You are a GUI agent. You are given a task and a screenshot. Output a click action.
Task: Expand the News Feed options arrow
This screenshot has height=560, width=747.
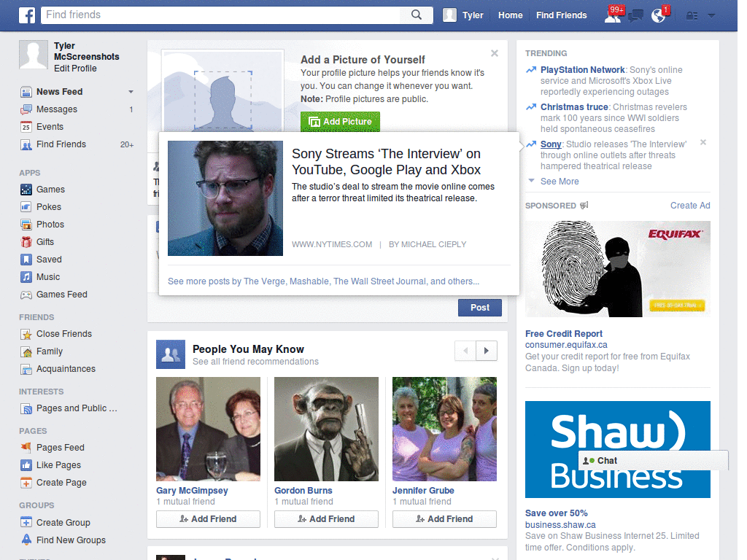[131, 92]
